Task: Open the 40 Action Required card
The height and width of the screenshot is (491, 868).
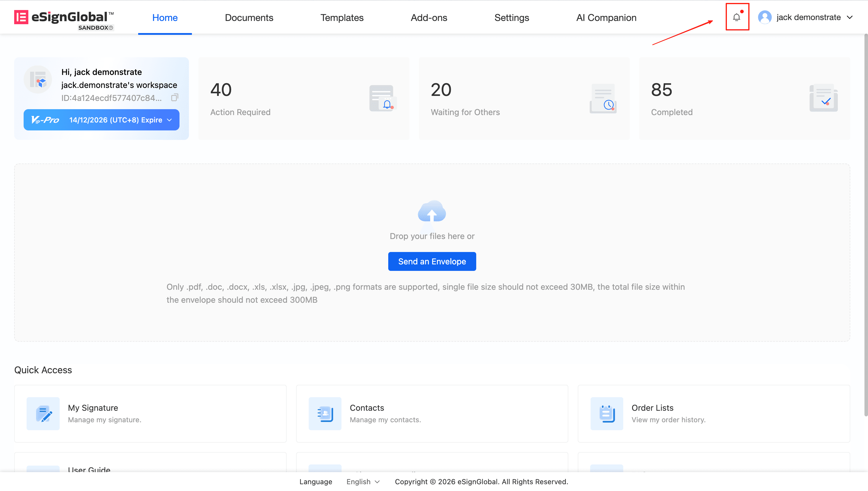Action: tap(304, 99)
